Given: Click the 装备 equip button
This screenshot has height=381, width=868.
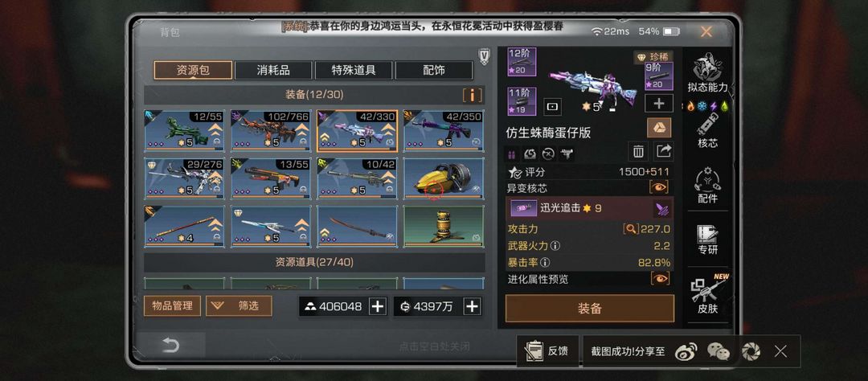Looking at the screenshot, I should (590, 309).
